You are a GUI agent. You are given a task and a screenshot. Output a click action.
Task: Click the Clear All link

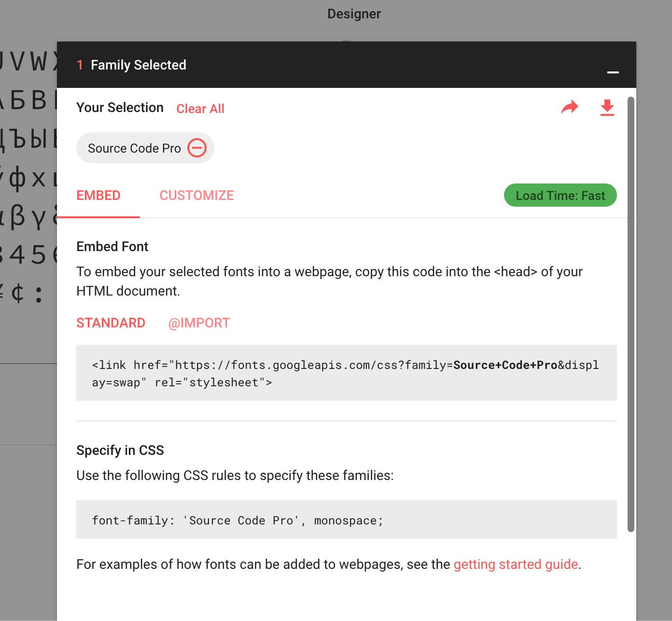pyautogui.click(x=200, y=109)
